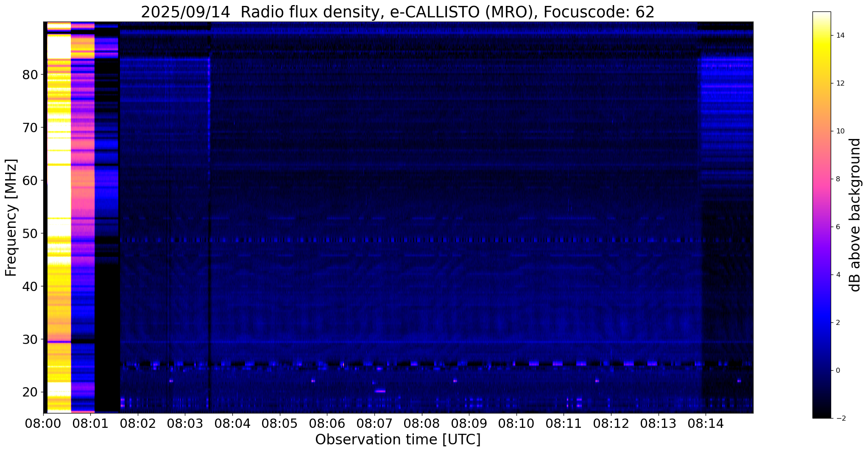Click the 20 MHz frequency tick label
The height and width of the screenshot is (452, 868).
(x=30, y=393)
